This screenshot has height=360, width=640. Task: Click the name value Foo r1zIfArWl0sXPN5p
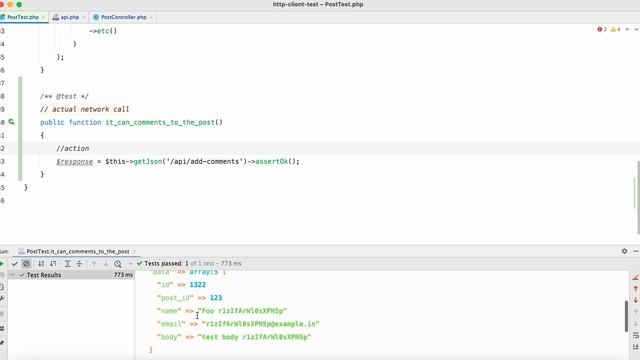tap(242, 311)
